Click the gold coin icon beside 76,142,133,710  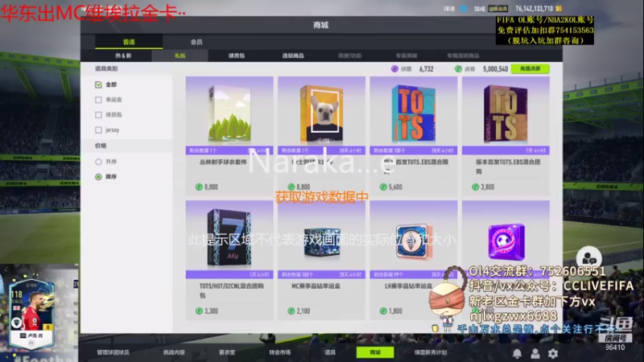tap(559, 8)
